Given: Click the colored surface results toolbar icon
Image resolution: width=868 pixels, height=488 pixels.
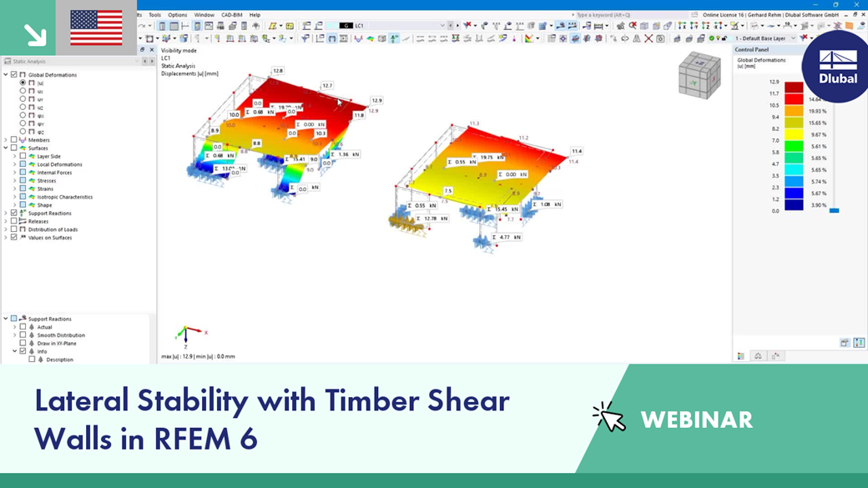Looking at the screenshot, I should [371, 38].
